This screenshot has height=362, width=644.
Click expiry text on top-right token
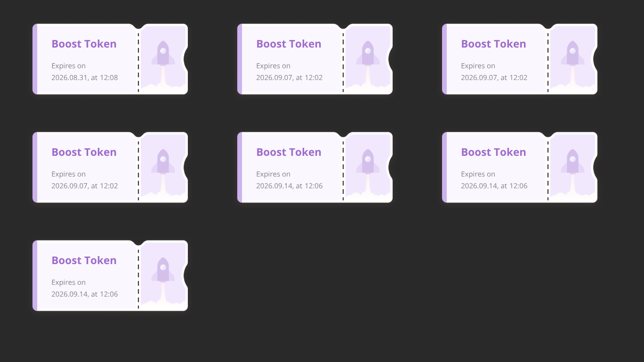click(x=494, y=72)
